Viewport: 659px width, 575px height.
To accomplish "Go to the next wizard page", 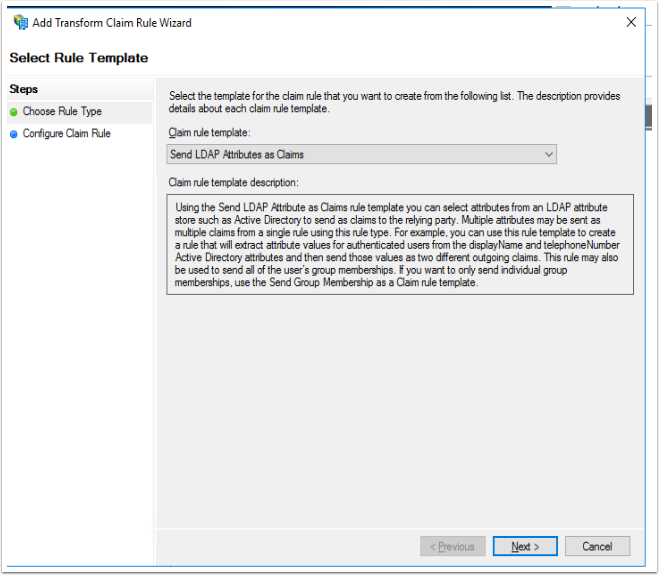I will (525, 546).
